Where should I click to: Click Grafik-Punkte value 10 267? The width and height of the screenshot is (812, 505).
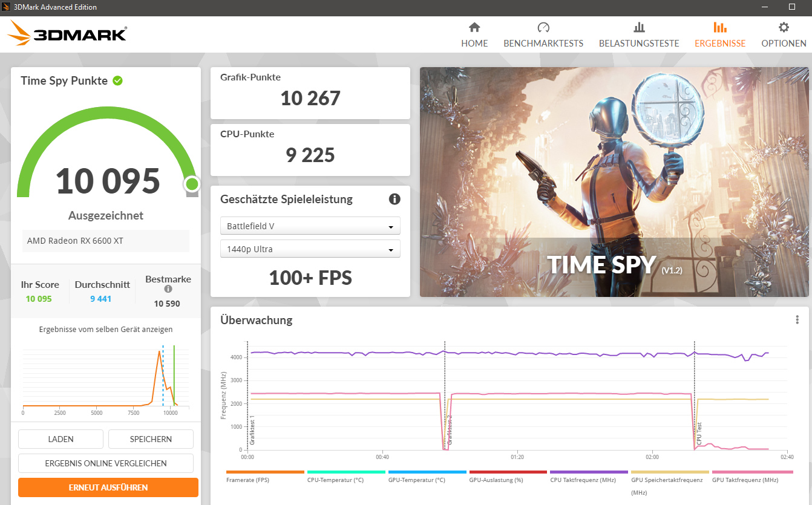pyautogui.click(x=310, y=98)
